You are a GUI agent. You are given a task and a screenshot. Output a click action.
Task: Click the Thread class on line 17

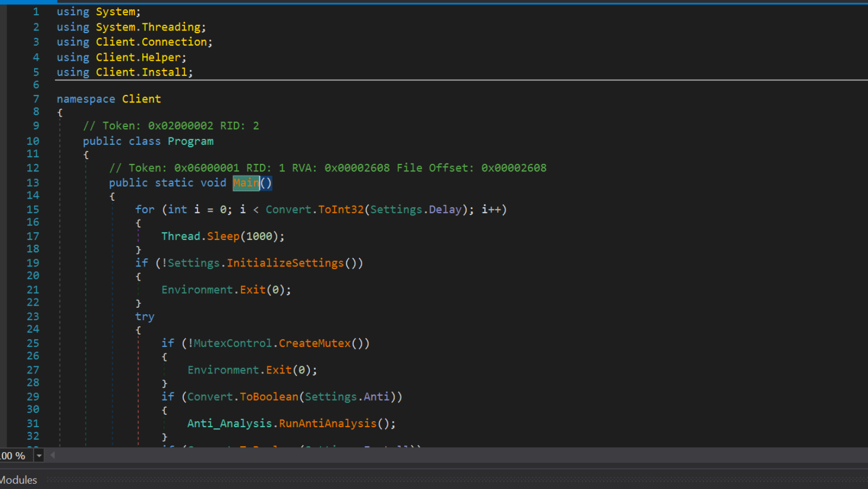(x=181, y=236)
